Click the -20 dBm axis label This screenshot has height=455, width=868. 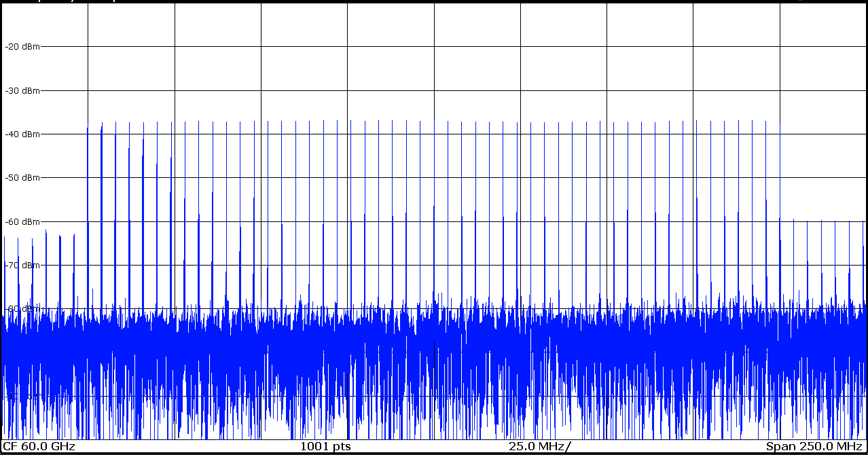tap(22, 47)
